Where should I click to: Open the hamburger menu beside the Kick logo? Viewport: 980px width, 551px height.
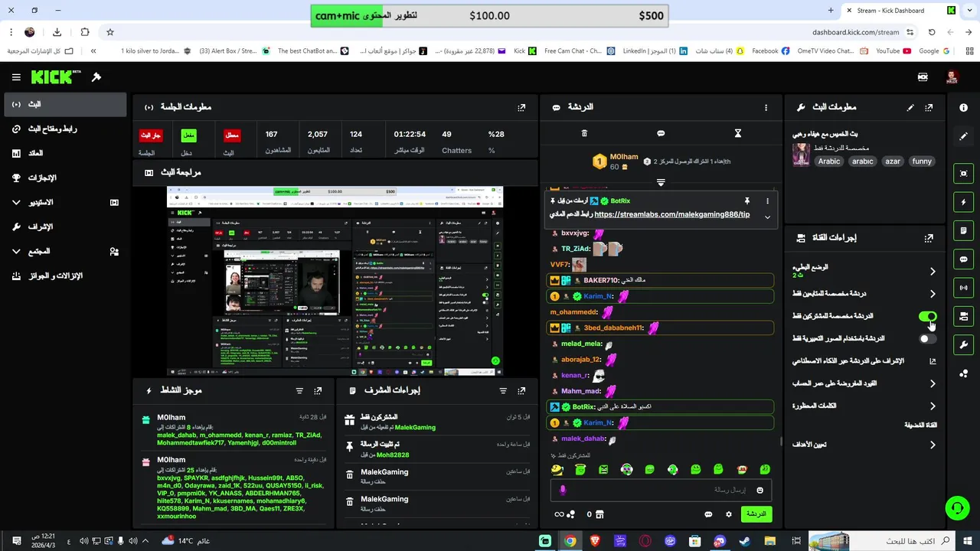pos(16,77)
